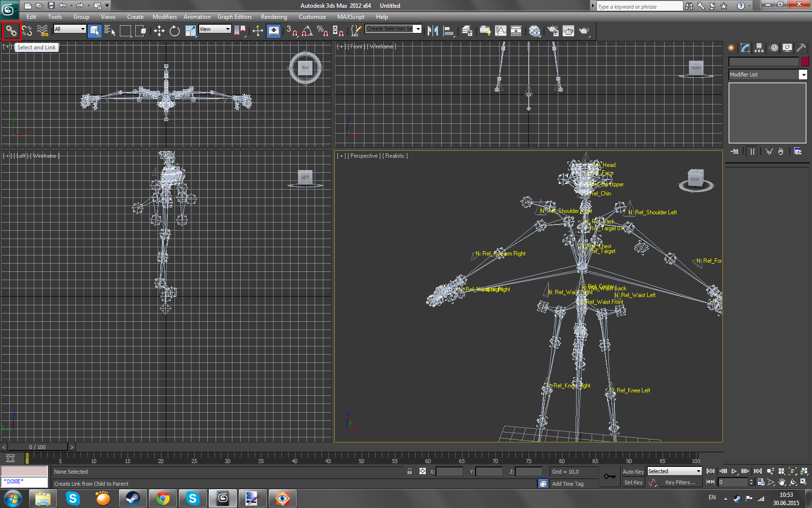Open the Selected key filter dropdown

(674, 471)
